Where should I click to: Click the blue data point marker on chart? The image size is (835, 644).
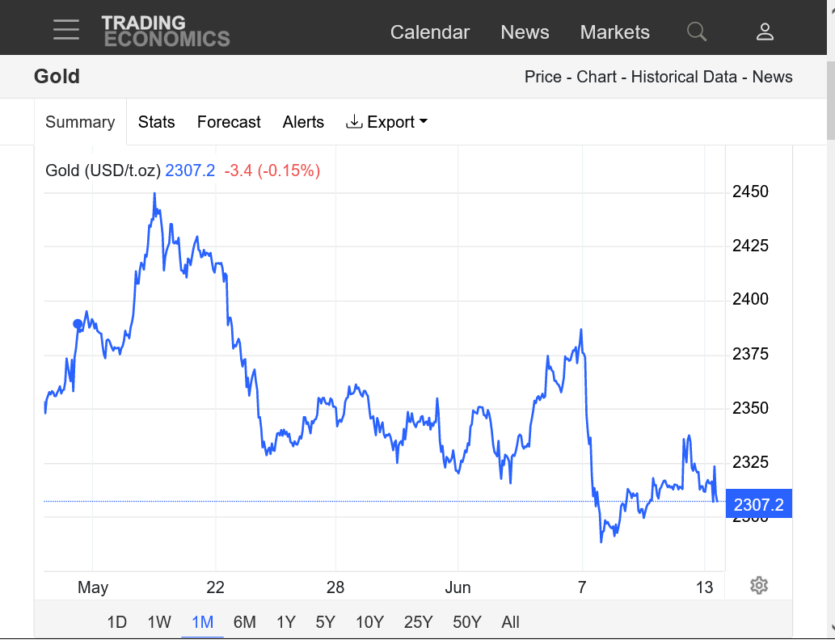pyautogui.click(x=78, y=324)
